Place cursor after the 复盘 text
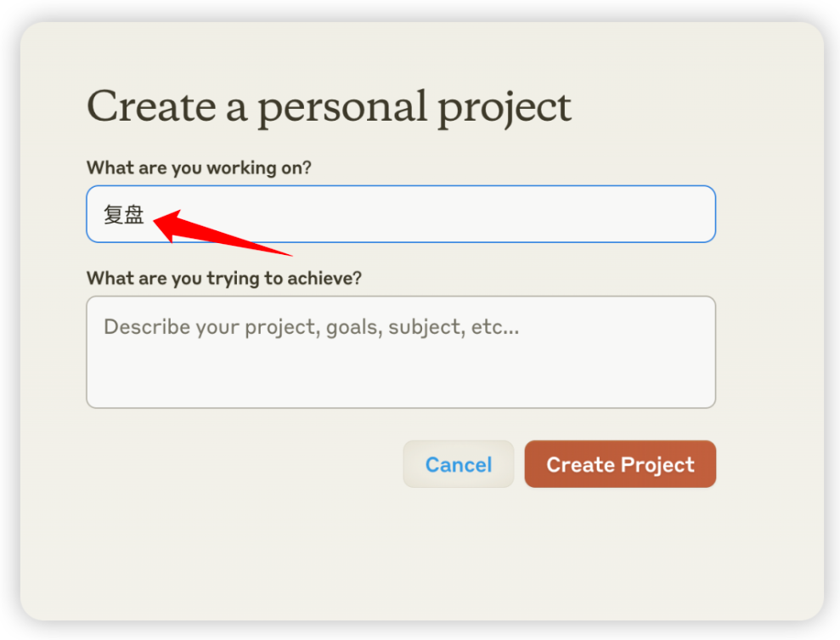The height and width of the screenshot is (640, 840). [x=146, y=214]
